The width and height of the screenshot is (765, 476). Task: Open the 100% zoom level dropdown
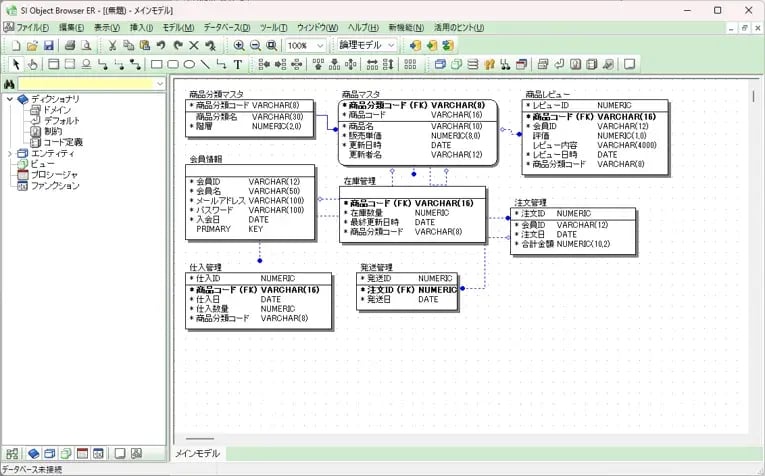click(307, 46)
